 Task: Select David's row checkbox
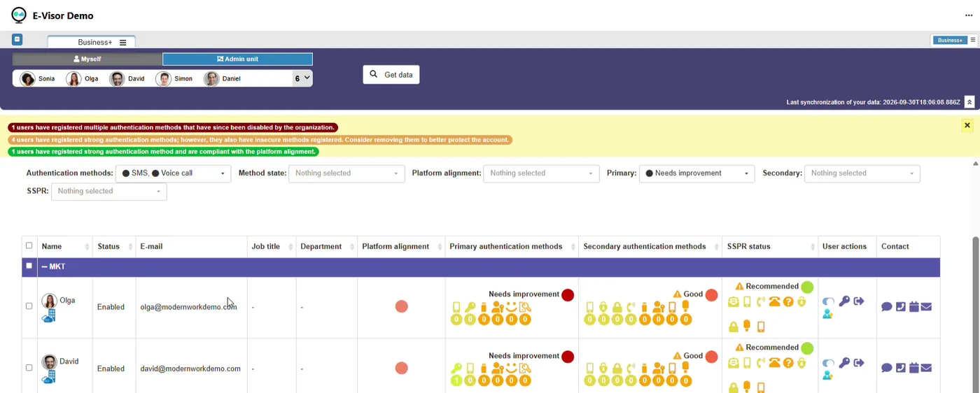coord(29,368)
